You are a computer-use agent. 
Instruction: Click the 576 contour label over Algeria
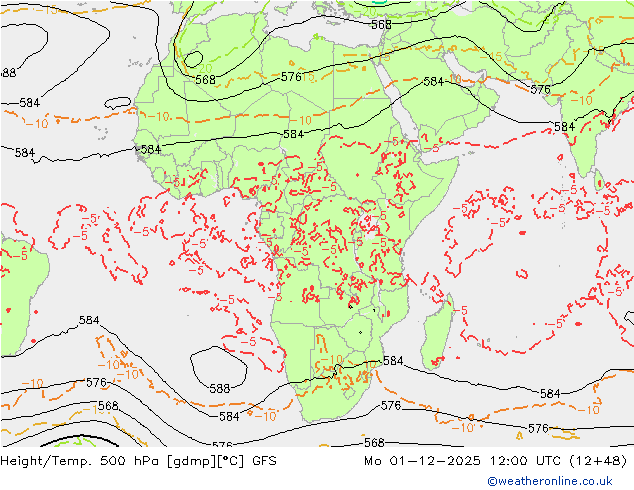click(291, 77)
